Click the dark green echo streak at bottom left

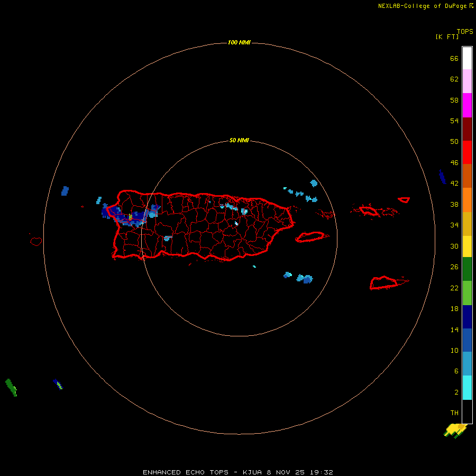(x=11, y=387)
